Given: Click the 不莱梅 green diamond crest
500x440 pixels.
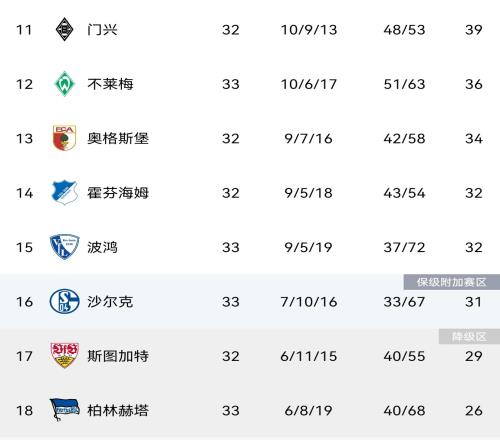Looking at the screenshot, I should 64,84.
